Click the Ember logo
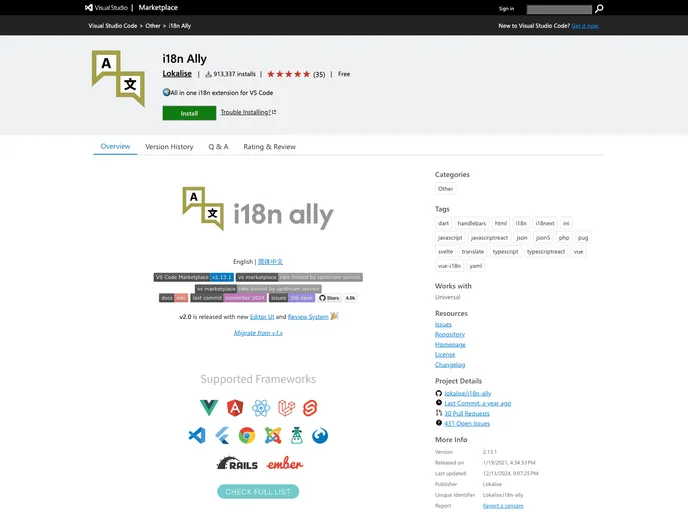 point(285,463)
